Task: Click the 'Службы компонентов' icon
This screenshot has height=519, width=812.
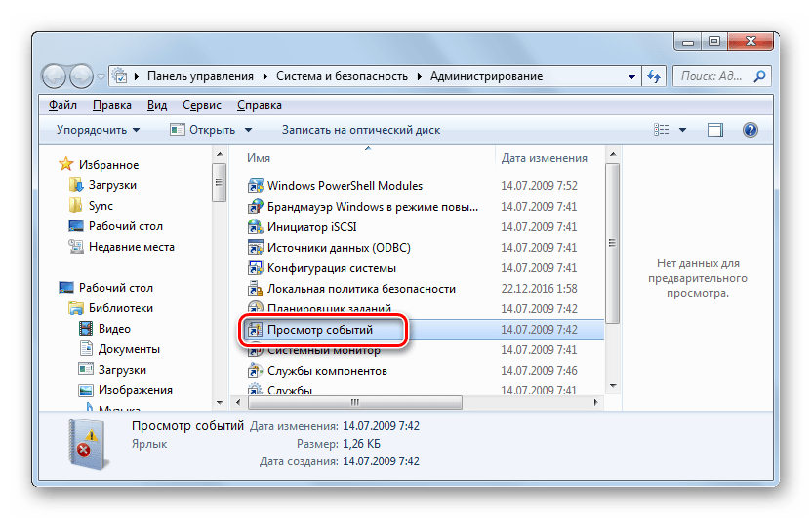Action: pos(255,371)
